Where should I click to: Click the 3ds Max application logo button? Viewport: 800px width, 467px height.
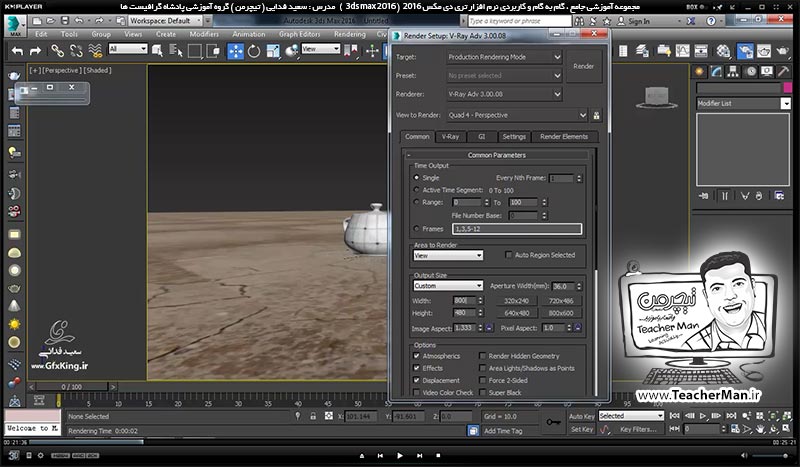pos(15,26)
